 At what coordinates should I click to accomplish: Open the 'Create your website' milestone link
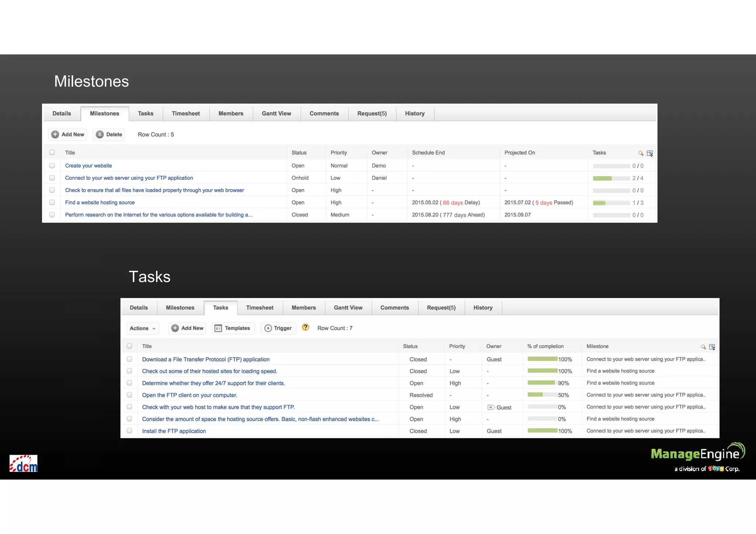[x=88, y=166]
